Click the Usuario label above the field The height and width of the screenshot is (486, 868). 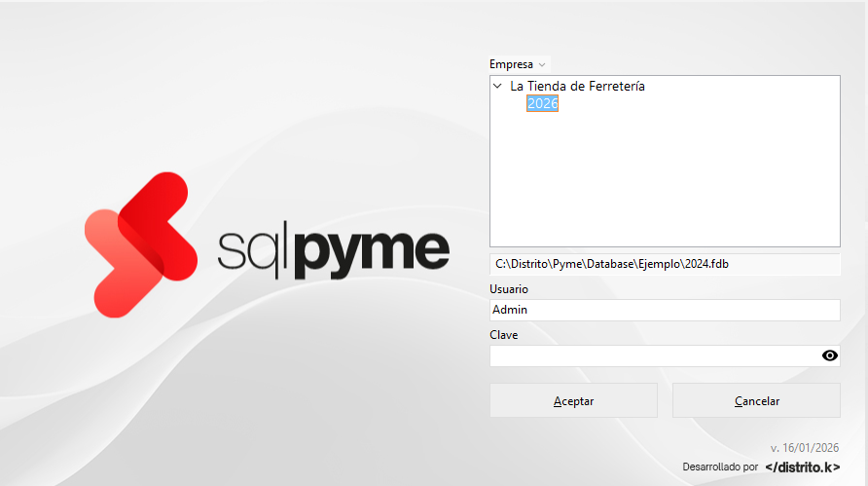click(x=511, y=289)
